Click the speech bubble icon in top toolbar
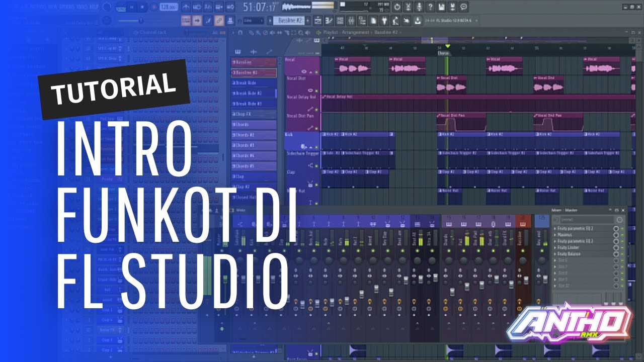 coord(464,7)
